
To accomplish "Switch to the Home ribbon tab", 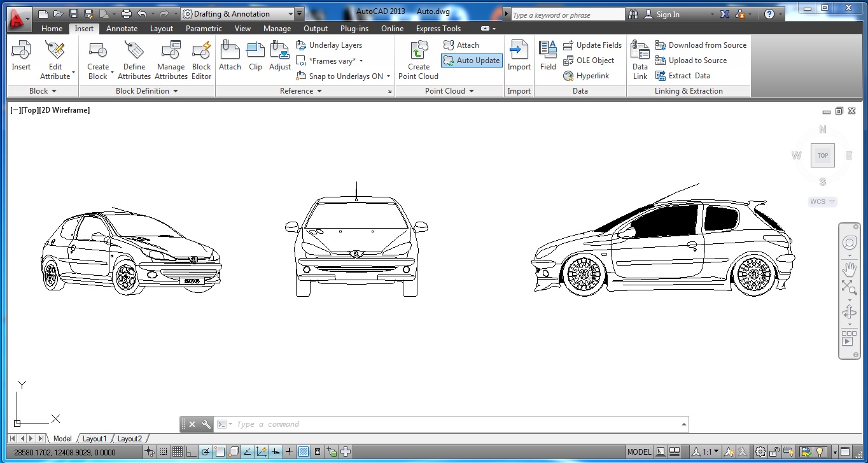I will [x=52, y=29].
